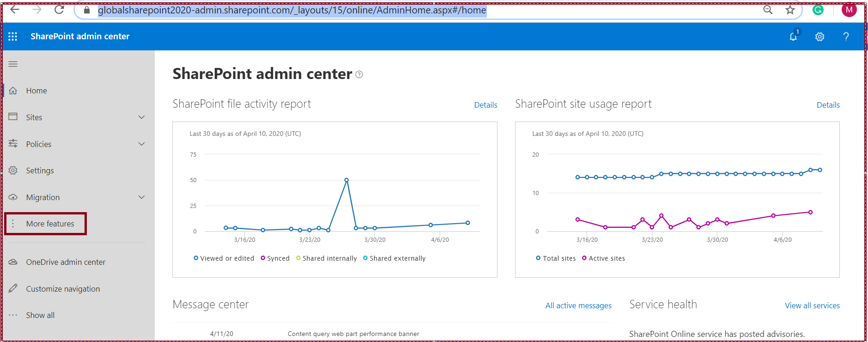868x342 pixels.
Task: Go to Home in navigation
Action: tap(36, 91)
